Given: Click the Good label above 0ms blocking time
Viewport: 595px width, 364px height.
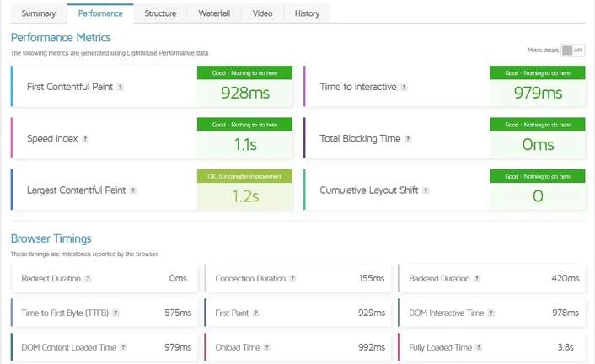Looking at the screenshot, I should (538, 125).
